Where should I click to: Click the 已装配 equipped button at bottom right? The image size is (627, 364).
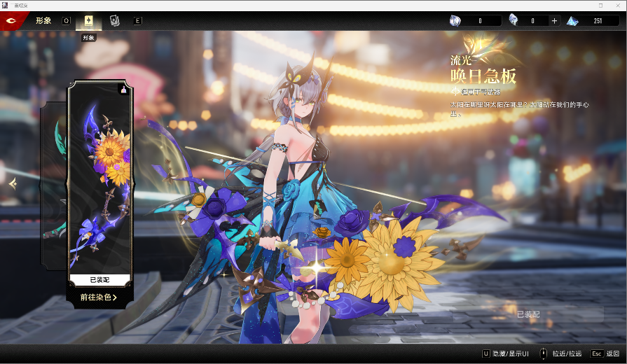coord(528,314)
